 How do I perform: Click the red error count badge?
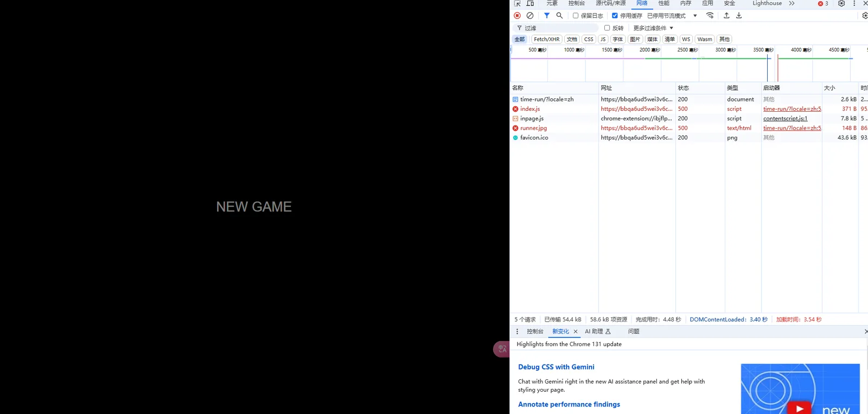[x=823, y=3]
